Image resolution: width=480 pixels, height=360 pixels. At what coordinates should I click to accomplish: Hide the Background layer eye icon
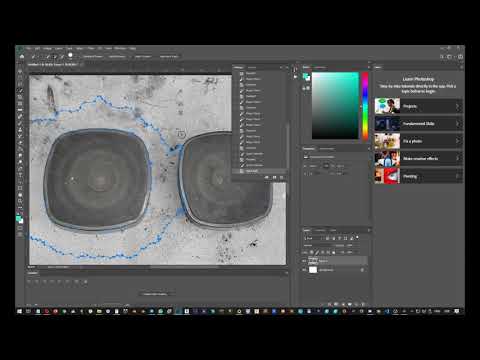(x=304, y=270)
